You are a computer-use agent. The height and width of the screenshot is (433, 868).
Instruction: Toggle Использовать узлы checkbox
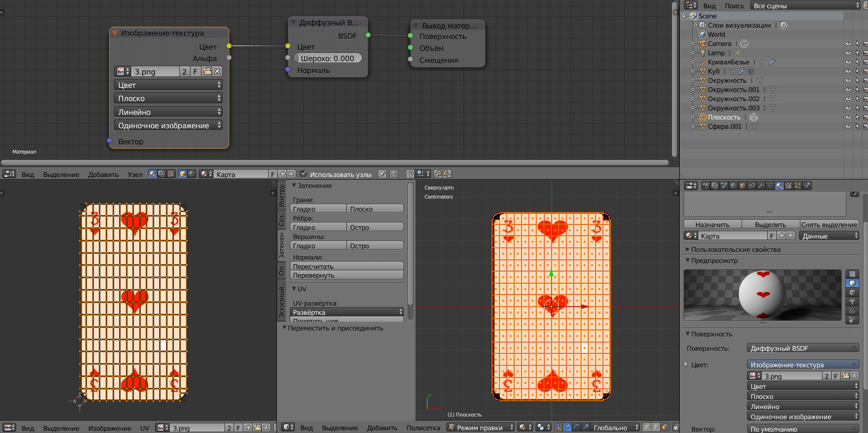point(303,174)
